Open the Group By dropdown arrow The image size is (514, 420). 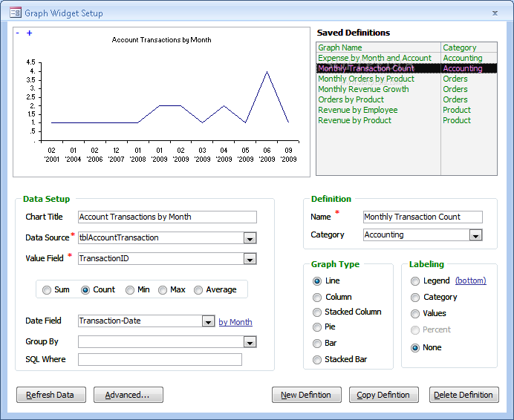250,342
